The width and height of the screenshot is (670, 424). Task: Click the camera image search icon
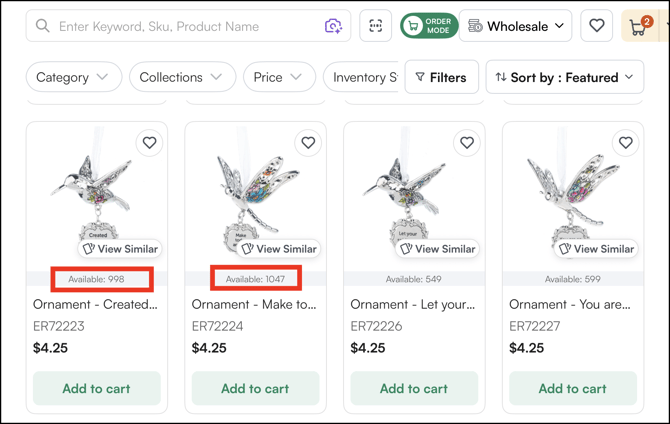coord(333,26)
